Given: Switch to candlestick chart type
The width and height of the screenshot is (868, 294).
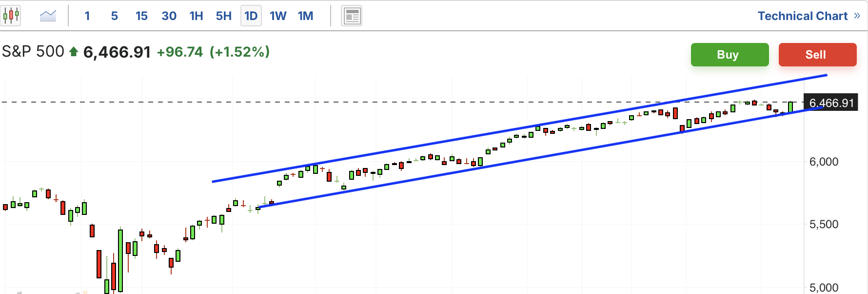Looking at the screenshot, I should (11, 16).
